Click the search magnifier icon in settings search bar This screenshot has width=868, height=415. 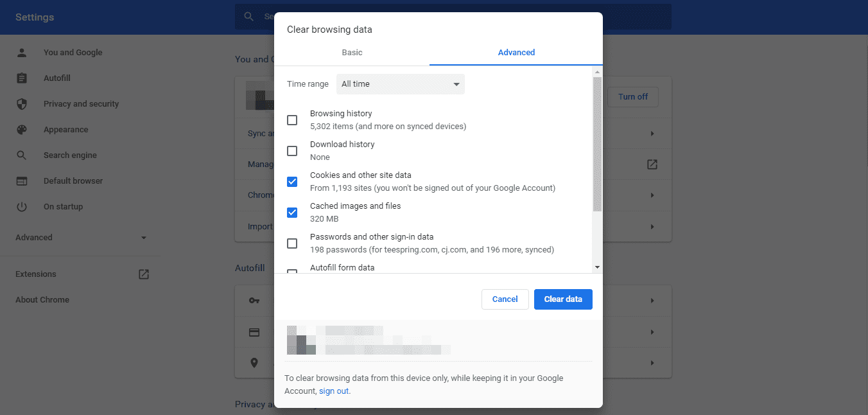248,17
